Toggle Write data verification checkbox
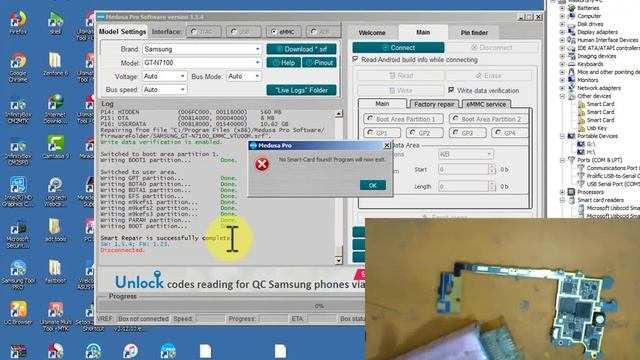The image size is (640, 360). coord(451,90)
